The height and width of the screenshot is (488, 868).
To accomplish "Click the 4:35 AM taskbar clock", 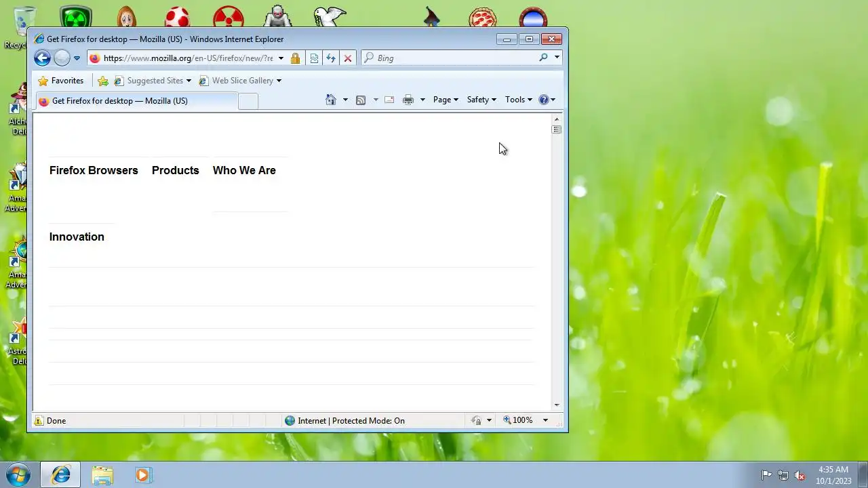I will coord(833,475).
